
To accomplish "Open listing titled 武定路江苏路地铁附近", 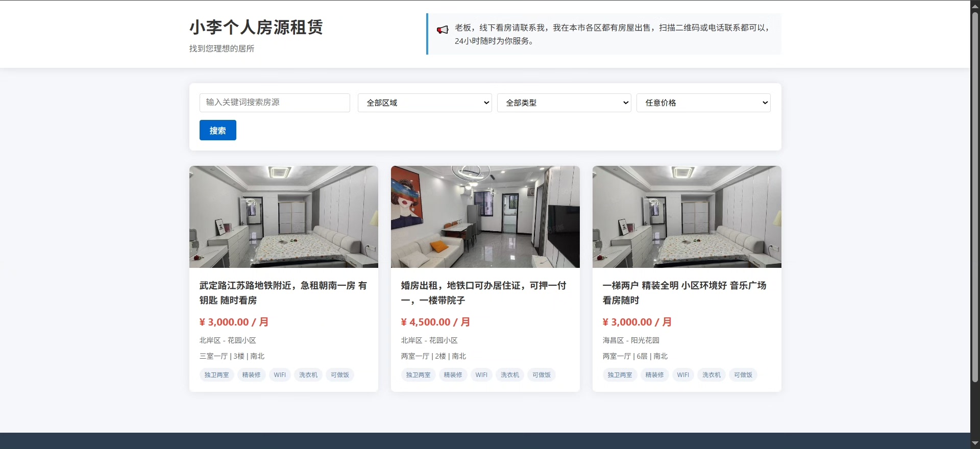I will pyautogui.click(x=283, y=293).
